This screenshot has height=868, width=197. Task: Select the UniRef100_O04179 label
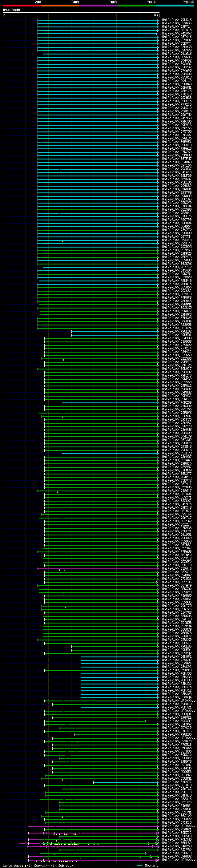pos(176,436)
